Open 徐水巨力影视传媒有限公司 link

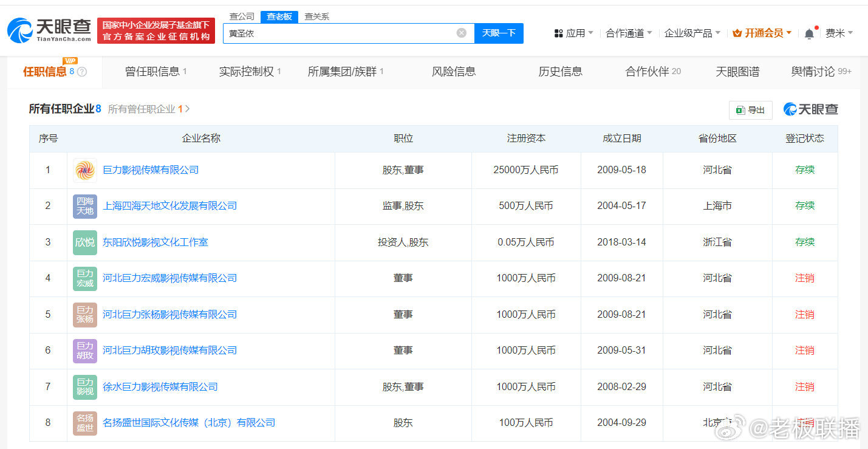click(160, 387)
